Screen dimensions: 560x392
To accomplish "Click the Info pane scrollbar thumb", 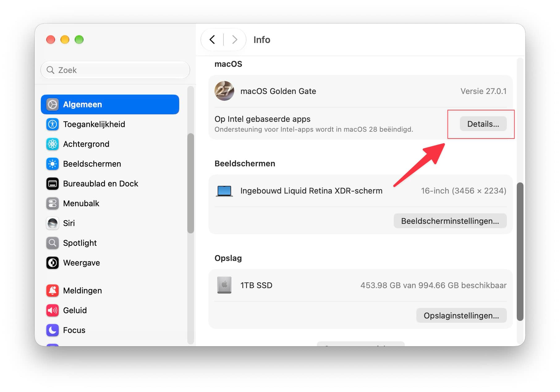I will [x=520, y=252].
